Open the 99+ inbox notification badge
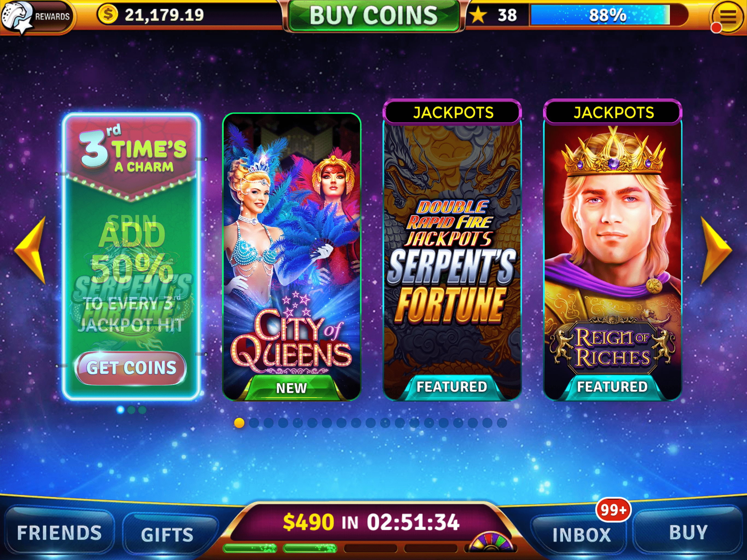The image size is (747, 560). point(613,509)
